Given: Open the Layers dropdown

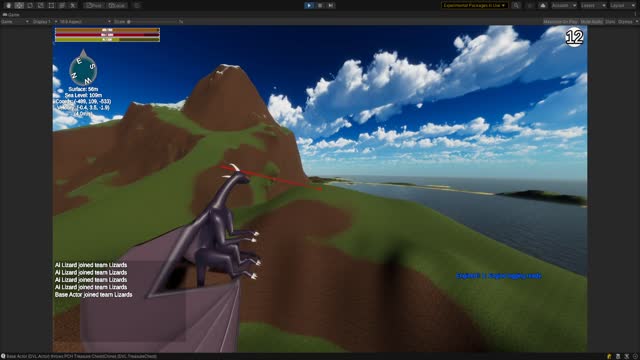Looking at the screenshot, I should [x=593, y=5].
